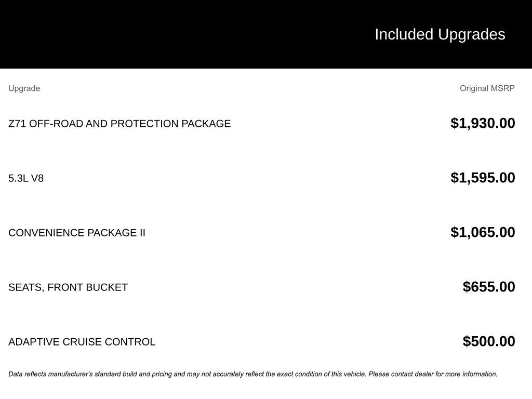The image size is (532, 399).
Task: Click the manufacturer data disclaimer text
Action: pos(253,374)
